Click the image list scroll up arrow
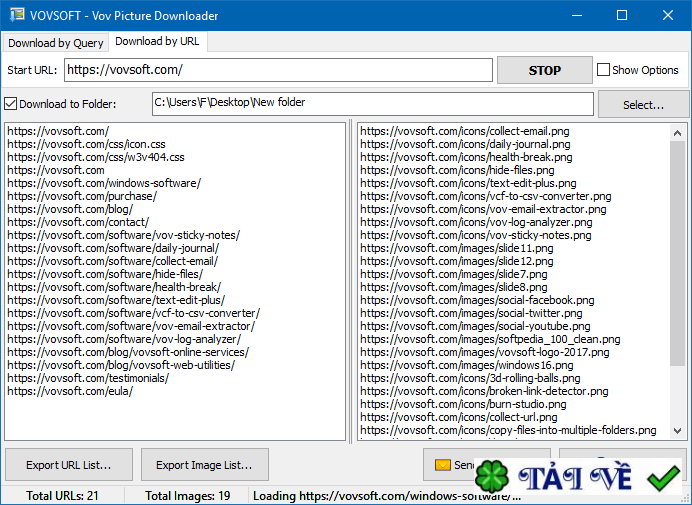This screenshot has width=692, height=505. click(x=677, y=132)
